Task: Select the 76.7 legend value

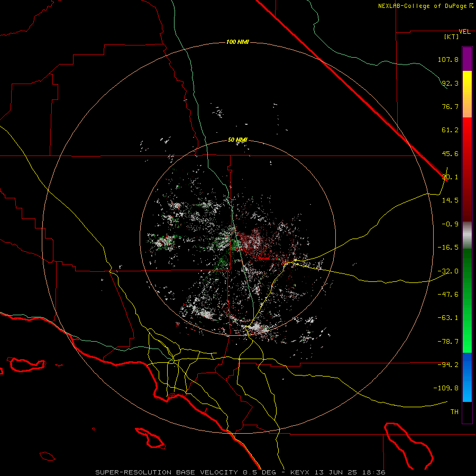Action: (x=450, y=106)
